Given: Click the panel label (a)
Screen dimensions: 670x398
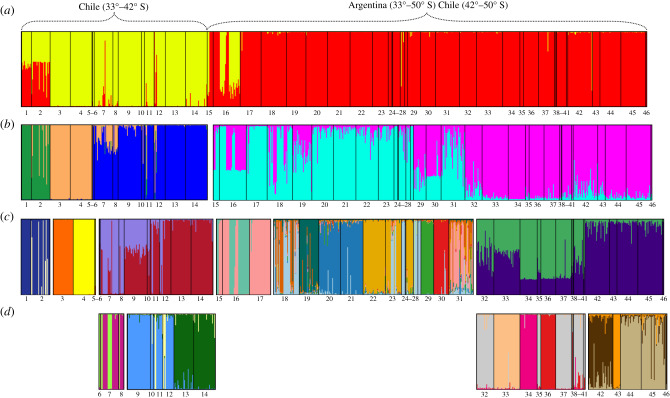Looking at the screenshot, I should pos(8,11).
